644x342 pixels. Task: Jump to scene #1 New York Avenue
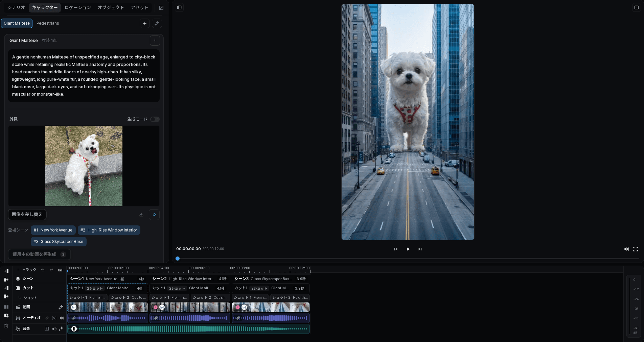click(53, 230)
